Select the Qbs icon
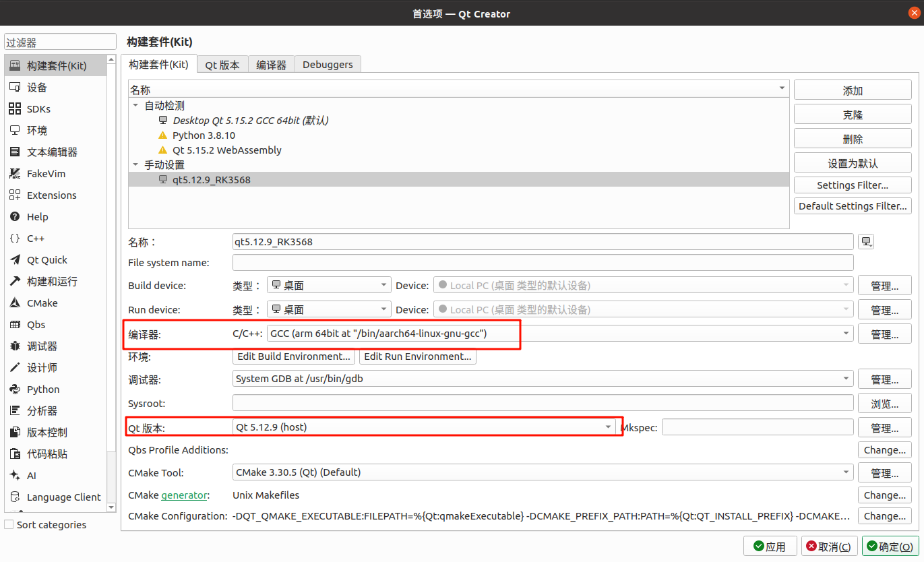 tap(14, 324)
